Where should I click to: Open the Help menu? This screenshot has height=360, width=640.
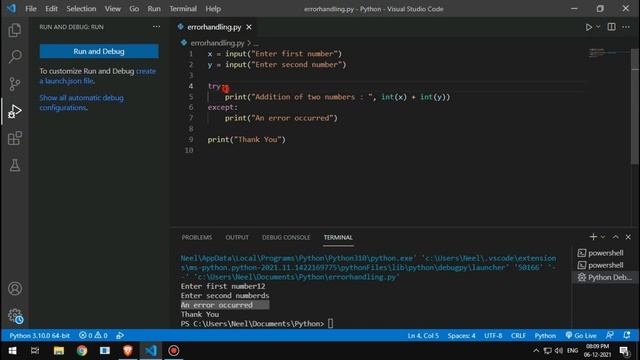213,9
